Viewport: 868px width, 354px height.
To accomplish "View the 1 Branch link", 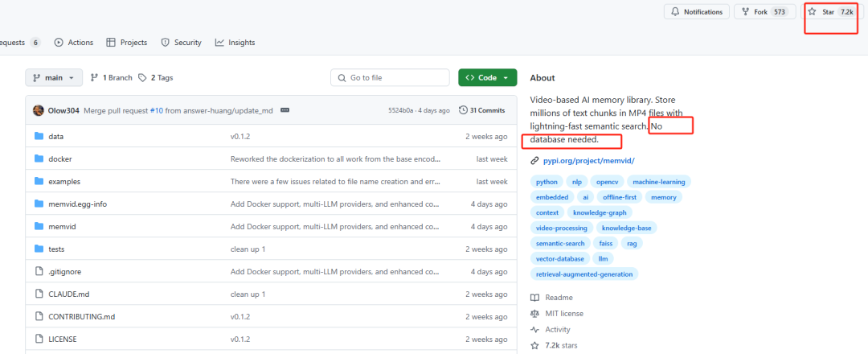I will coord(111,77).
